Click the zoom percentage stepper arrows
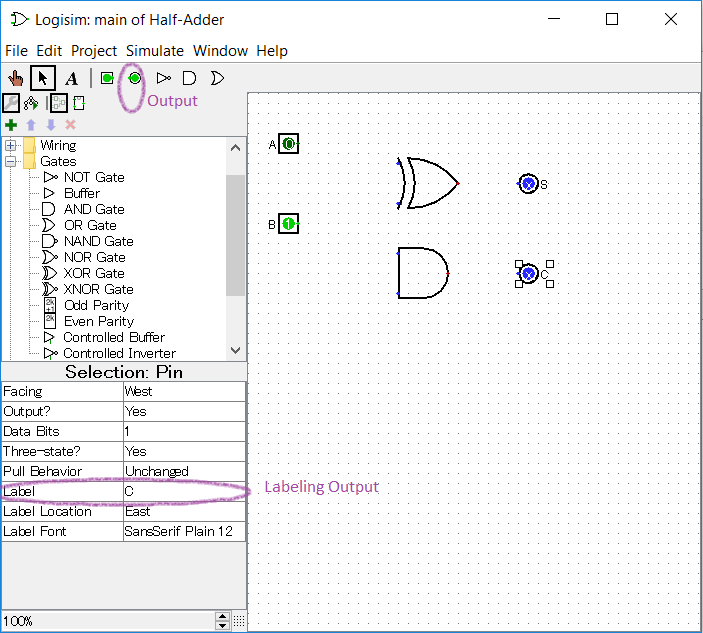Image resolution: width=703 pixels, height=633 pixels. click(223, 621)
